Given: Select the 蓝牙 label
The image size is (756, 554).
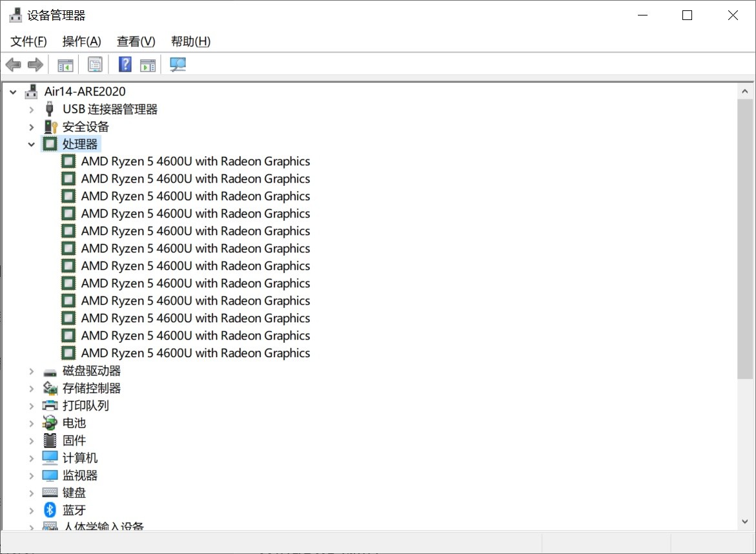Looking at the screenshot, I should [74, 510].
